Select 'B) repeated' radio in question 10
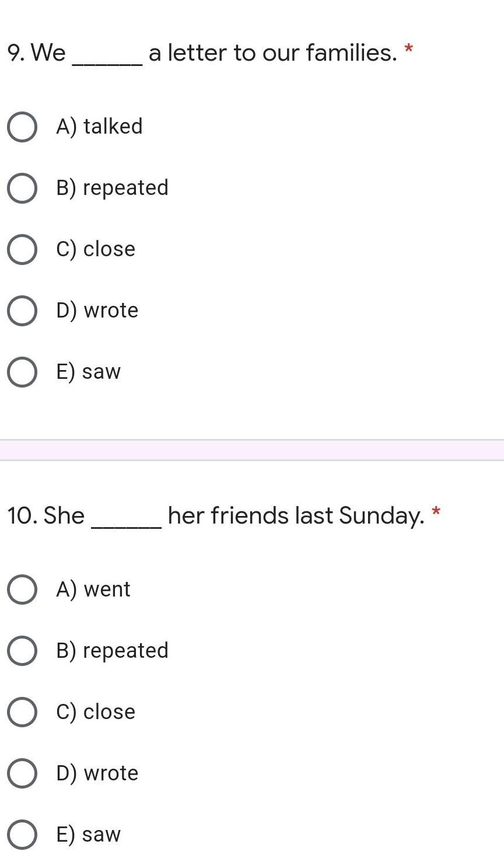The height and width of the screenshot is (865, 504). pyautogui.click(x=22, y=651)
